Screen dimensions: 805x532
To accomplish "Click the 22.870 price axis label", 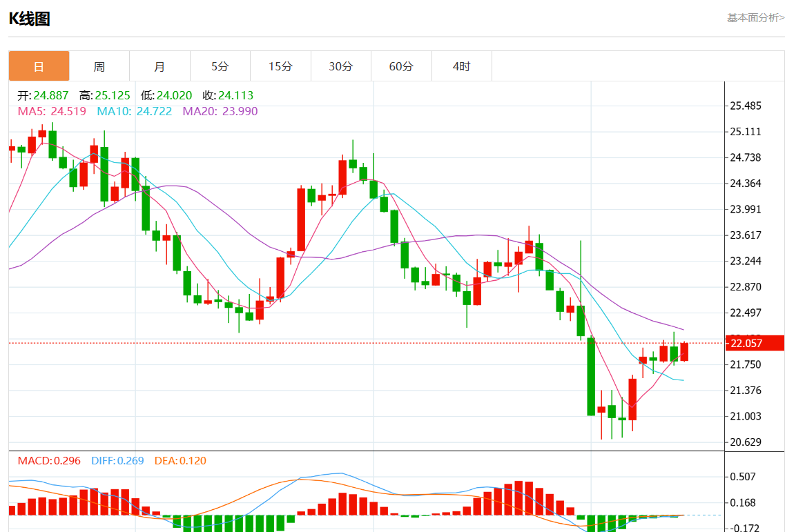I will (746, 287).
